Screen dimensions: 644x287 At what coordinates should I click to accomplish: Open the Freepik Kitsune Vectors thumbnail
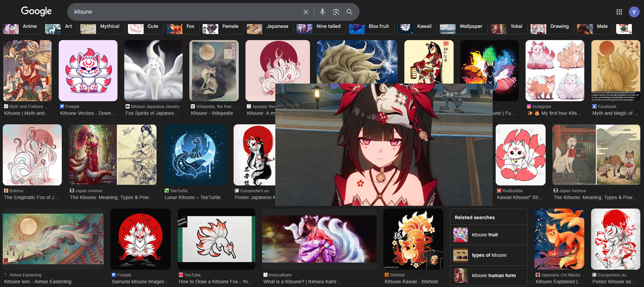[x=88, y=71]
